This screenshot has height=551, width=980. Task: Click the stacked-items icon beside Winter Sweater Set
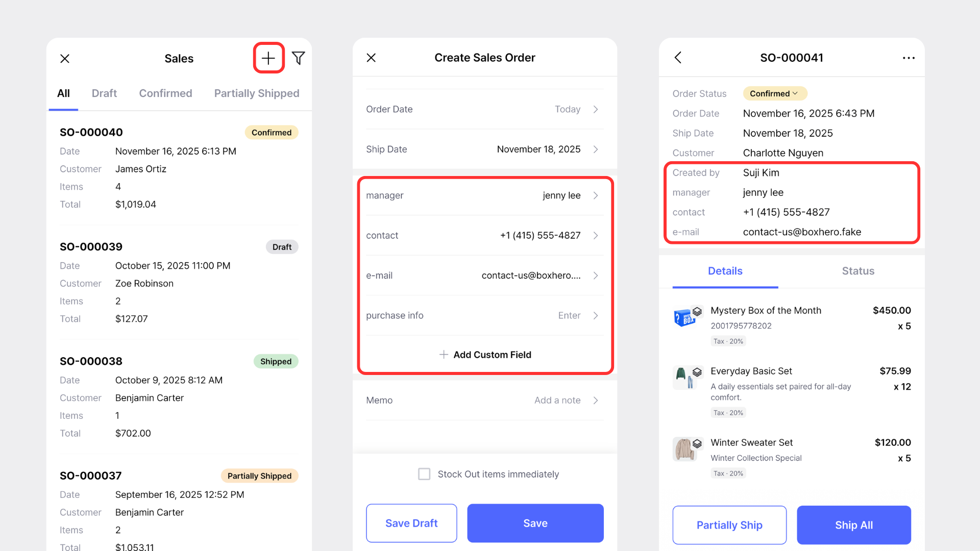click(x=697, y=444)
